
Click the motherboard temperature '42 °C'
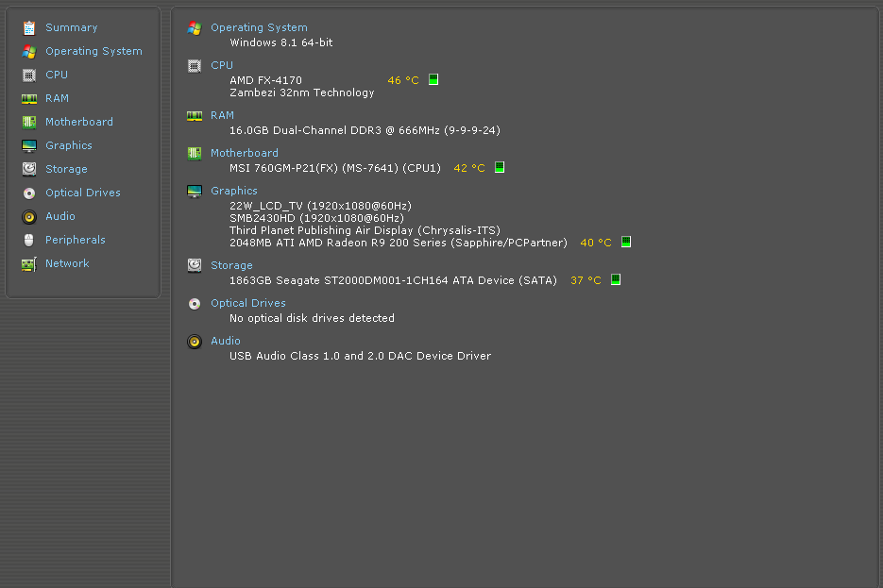click(469, 168)
